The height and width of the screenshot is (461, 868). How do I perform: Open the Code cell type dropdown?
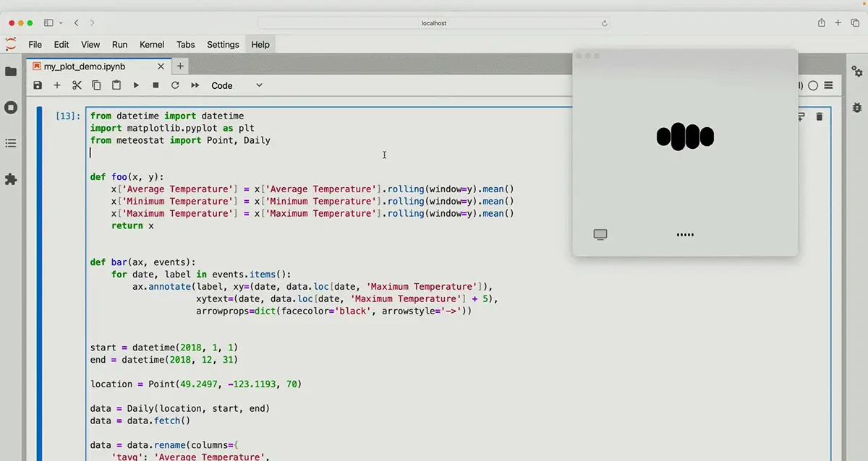[x=237, y=85]
